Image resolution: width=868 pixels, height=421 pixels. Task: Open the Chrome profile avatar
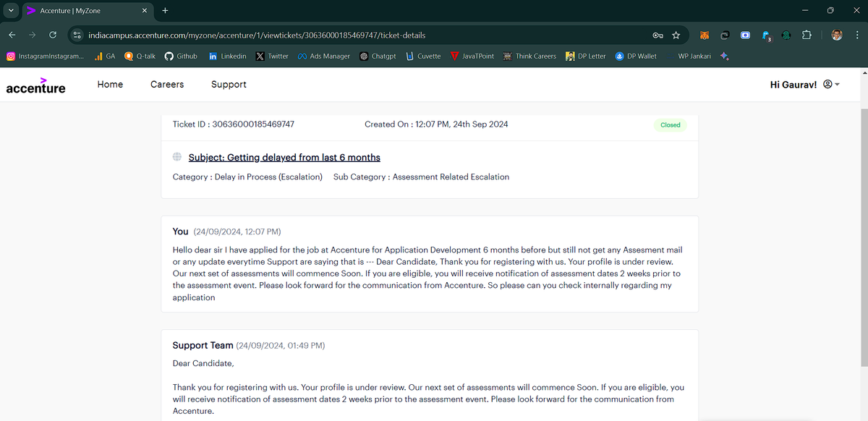[837, 35]
